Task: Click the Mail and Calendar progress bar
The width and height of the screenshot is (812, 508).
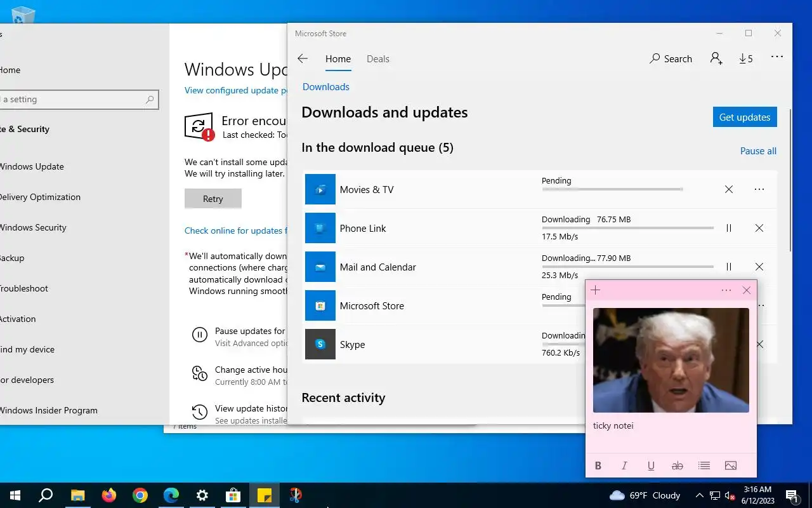Action: (x=627, y=267)
